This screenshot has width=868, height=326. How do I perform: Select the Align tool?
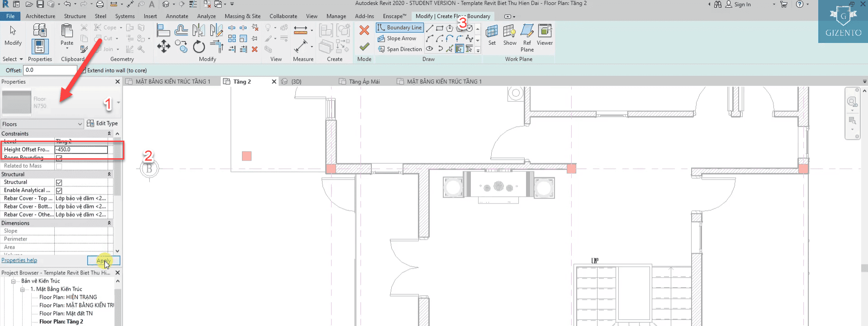[x=163, y=30]
